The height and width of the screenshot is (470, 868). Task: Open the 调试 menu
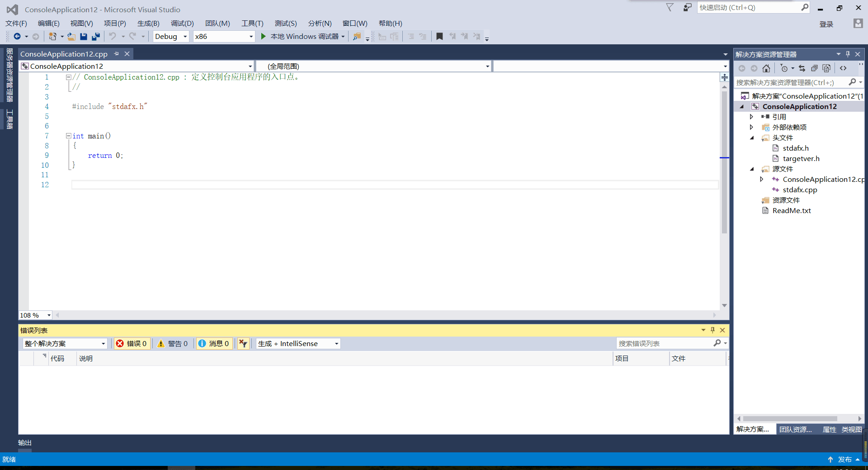click(182, 23)
